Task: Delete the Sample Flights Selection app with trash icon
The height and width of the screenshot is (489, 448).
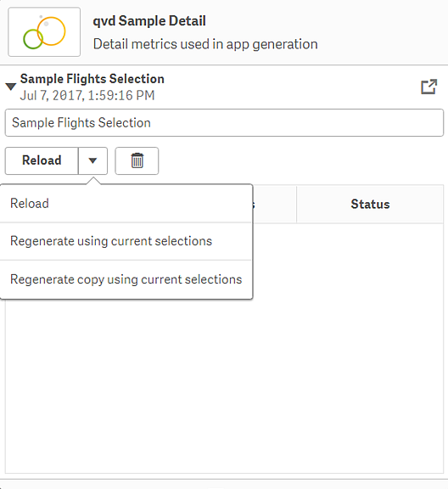Action: (137, 160)
